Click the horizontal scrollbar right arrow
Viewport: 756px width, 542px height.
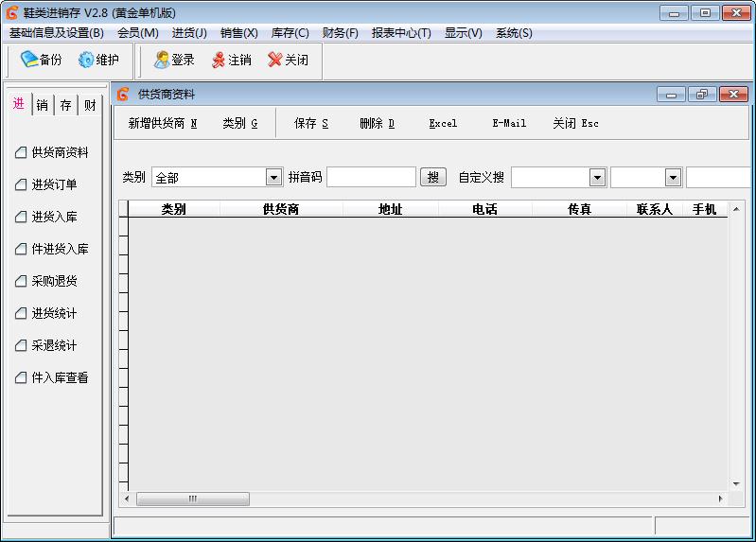pyautogui.click(x=720, y=498)
